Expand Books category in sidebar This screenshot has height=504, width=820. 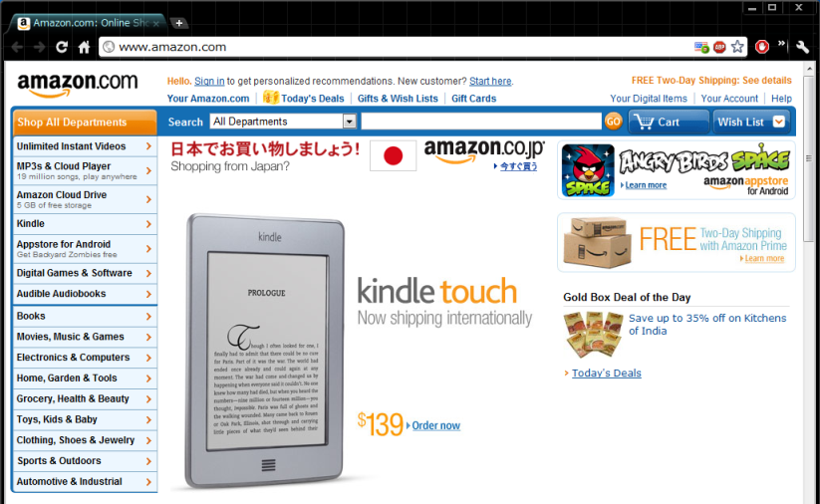coord(85,317)
